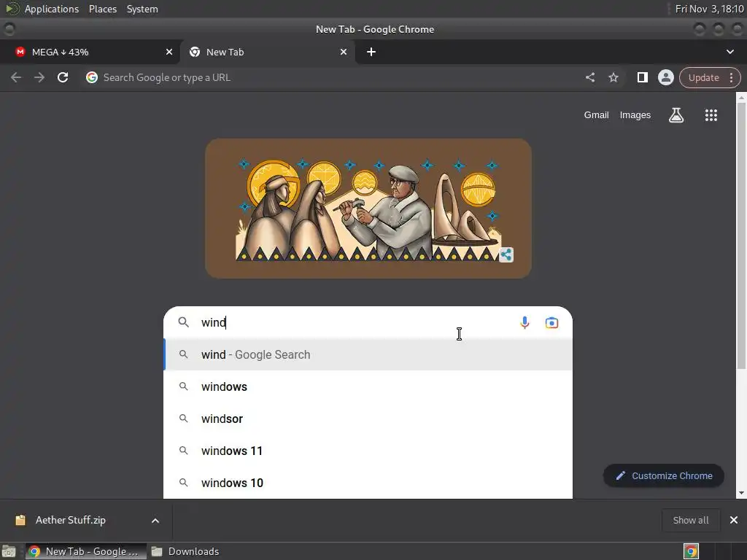Screen dimensions: 747x560
Task: Click Show all downloads
Action: [690, 520]
